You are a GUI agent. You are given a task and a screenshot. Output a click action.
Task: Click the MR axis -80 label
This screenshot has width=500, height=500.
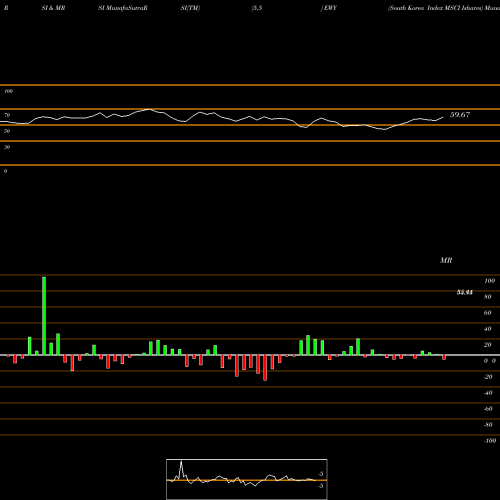488,425
